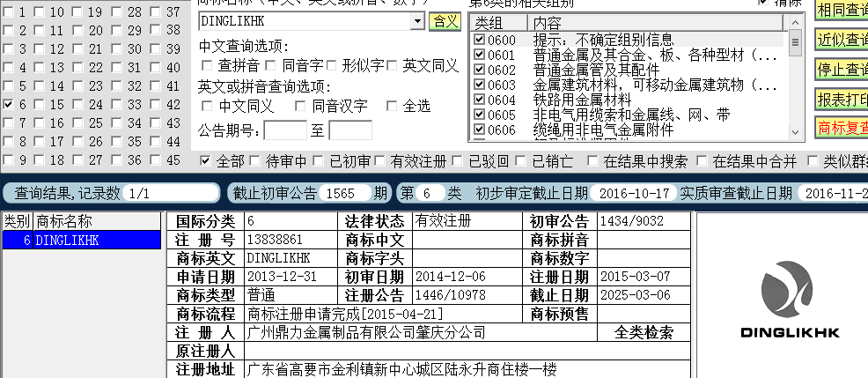Enable 在结果中搜索 option
Viewport: 868px width, 378px height.
pos(592,160)
